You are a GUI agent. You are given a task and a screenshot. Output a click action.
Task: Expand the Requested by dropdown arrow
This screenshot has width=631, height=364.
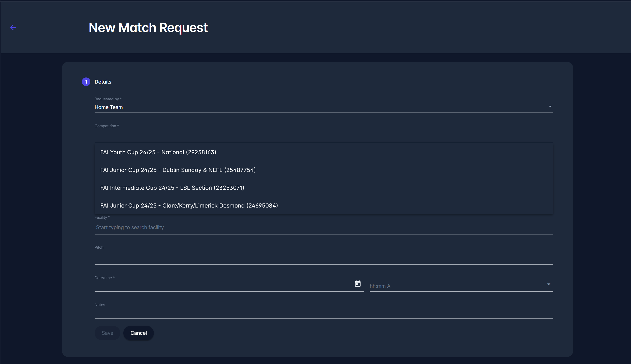[550, 106]
